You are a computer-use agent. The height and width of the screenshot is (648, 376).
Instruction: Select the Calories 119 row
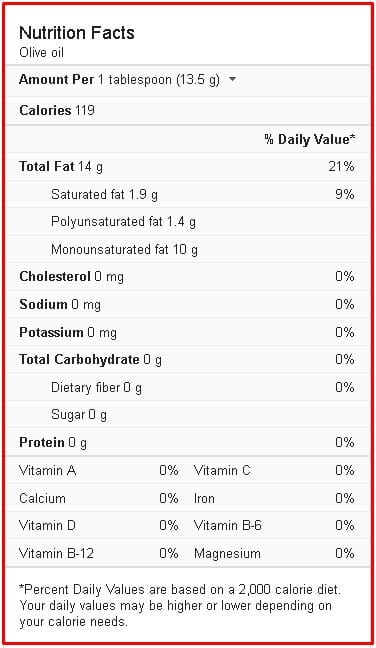[x=188, y=111]
